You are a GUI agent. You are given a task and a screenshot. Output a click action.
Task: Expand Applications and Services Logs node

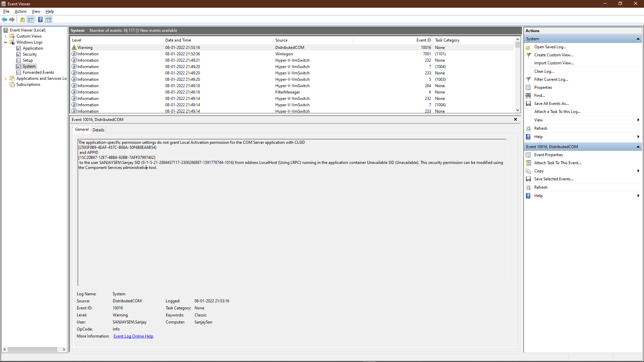click(5, 79)
